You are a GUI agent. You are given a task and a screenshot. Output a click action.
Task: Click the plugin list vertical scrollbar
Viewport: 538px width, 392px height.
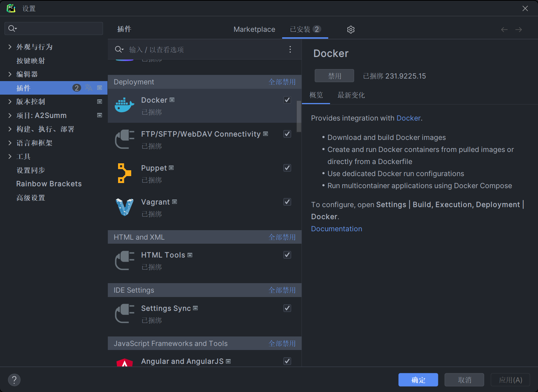[299, 116]
